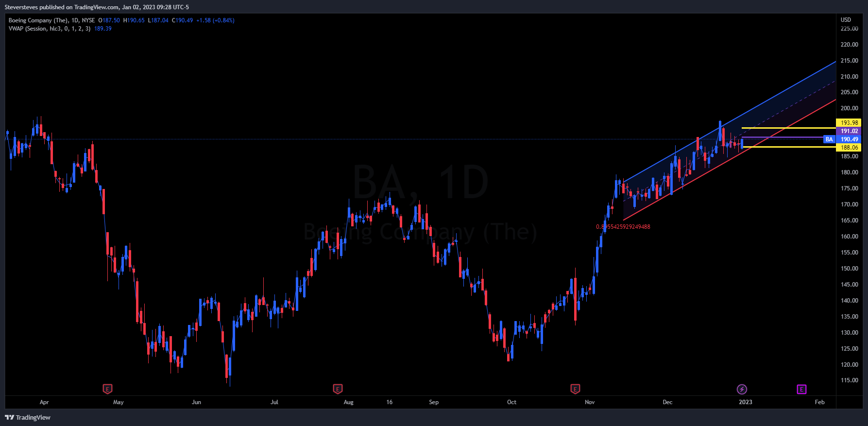Image resolution: width=868 pixels, height=426 pixels.
Task: Click the 150.00 price axis label
Action: point(850,269)
